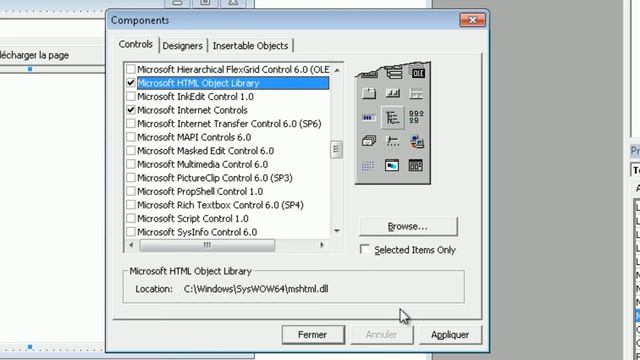Click the horizontal scrollbar's right arrow
Viewport: 640px width, 360px height.
click(322, 245)
